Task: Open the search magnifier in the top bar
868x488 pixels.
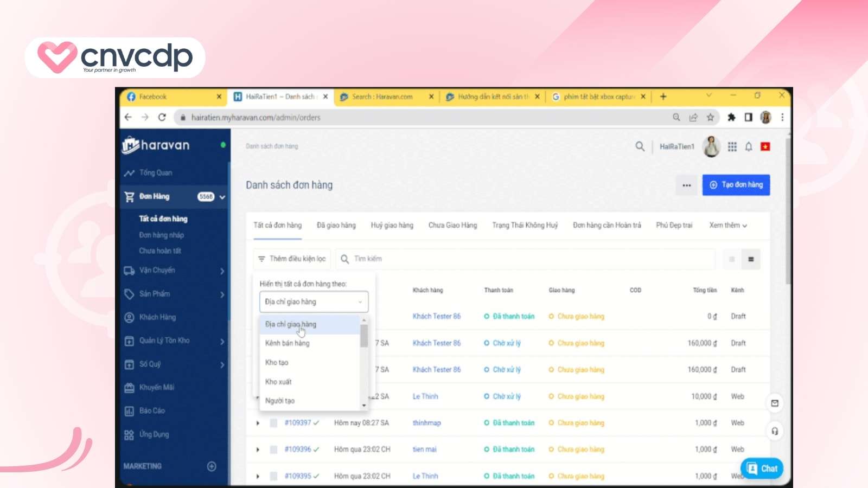Action: (640, 146)
